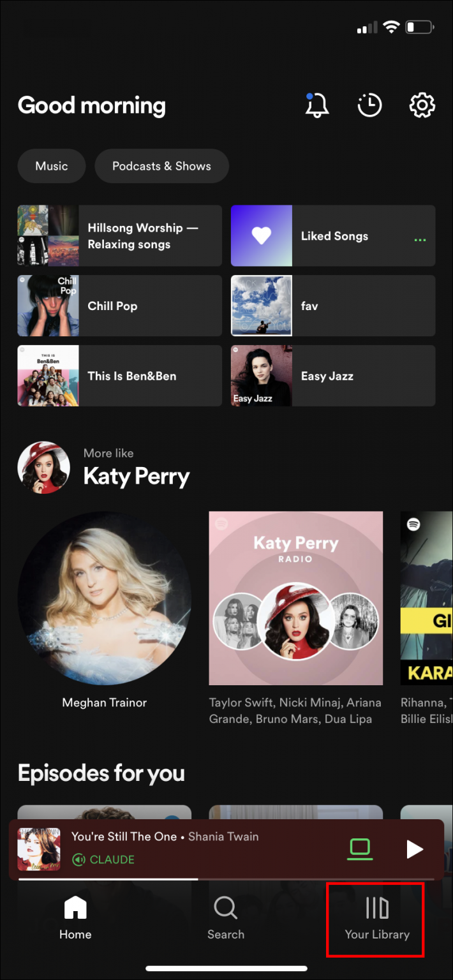The height and width of the screenshot is (980, 453).
Task: Select the Music filter chip
Action: (x=51, y=166)
